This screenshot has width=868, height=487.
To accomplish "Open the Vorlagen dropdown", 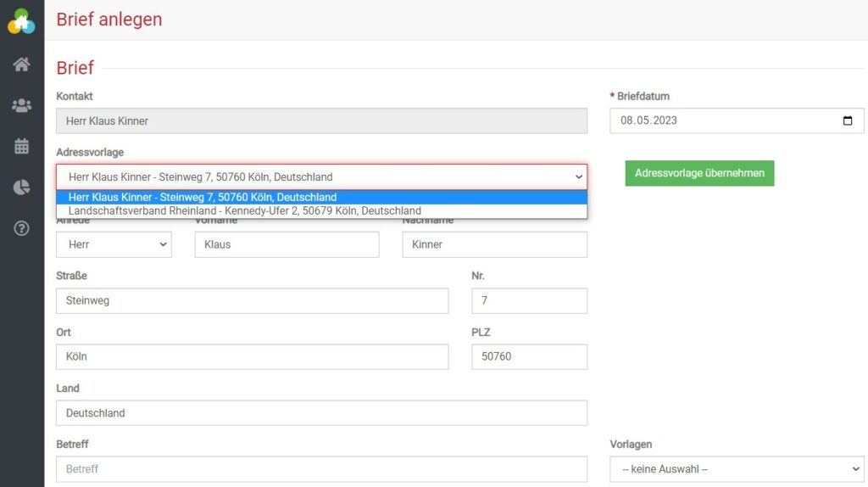I will click(736, 469).
